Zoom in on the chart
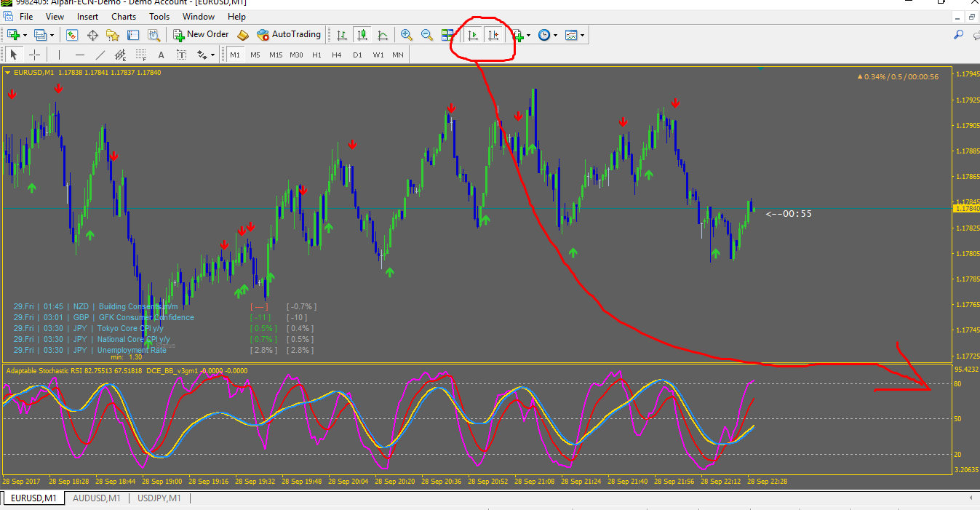The width and height of the screenshot is (980, 510). click(x=406, y=34)
